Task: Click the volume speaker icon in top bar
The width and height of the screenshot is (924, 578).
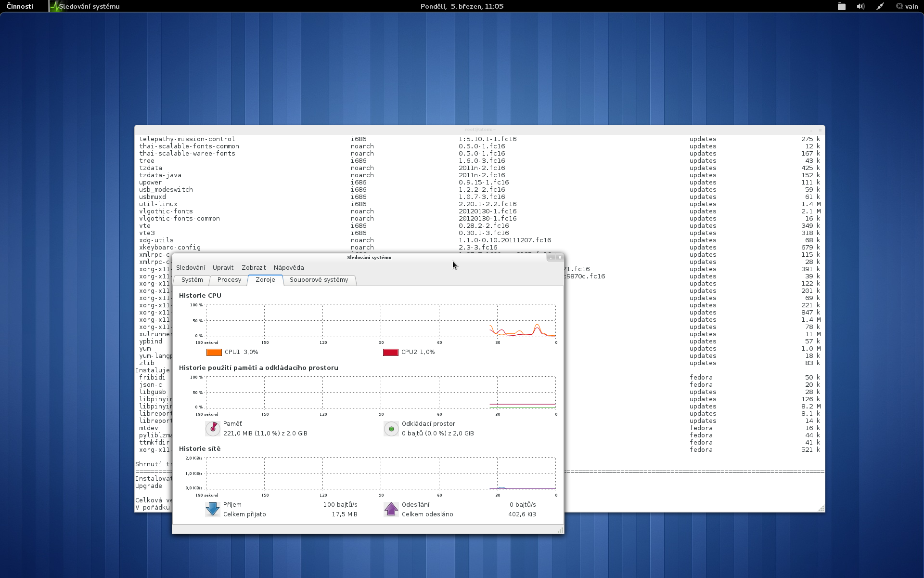Action: pyautogui.click(x=860, y=6)
